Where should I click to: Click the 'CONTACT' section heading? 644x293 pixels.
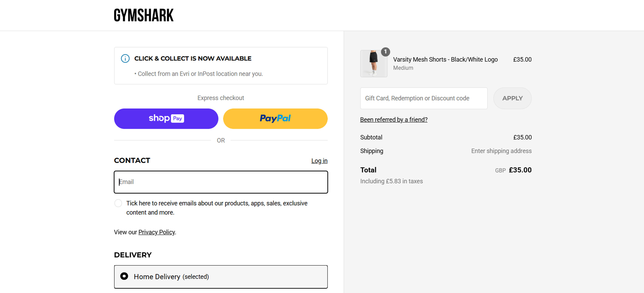click(132, 161)
